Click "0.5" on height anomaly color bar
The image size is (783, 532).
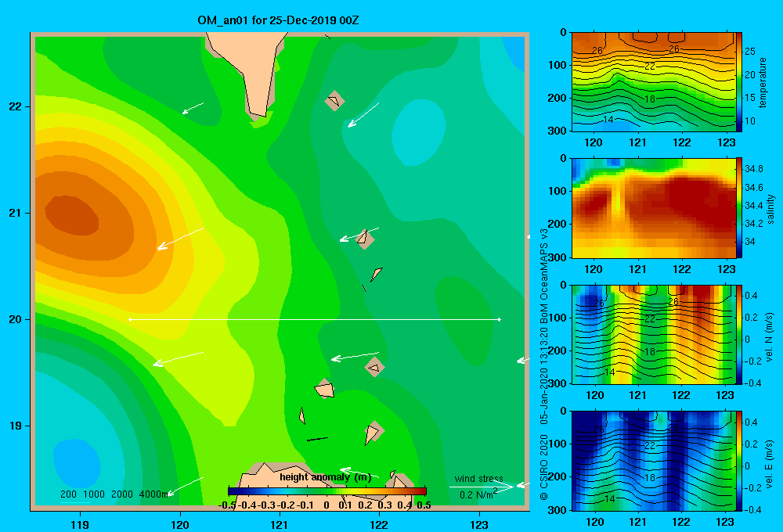(x=424, y=505)
